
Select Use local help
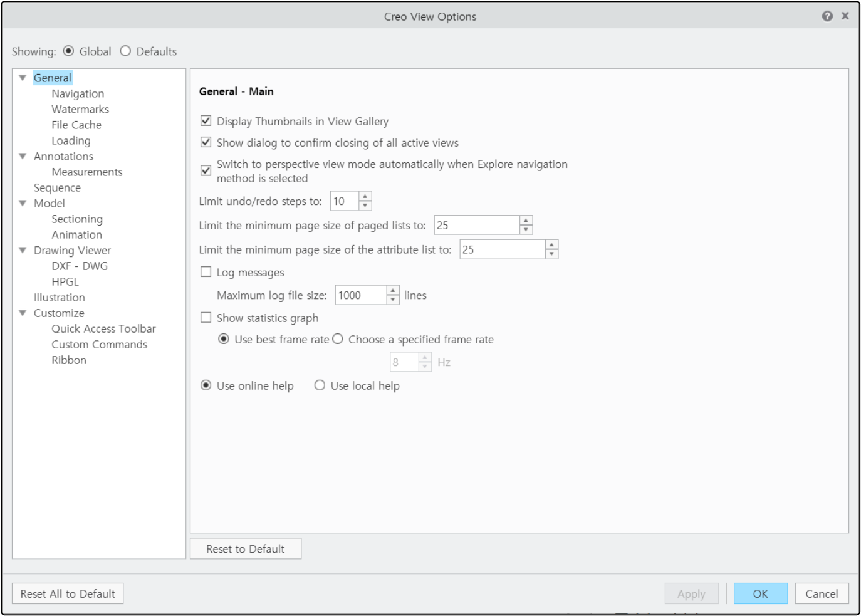tap(320, 385)
